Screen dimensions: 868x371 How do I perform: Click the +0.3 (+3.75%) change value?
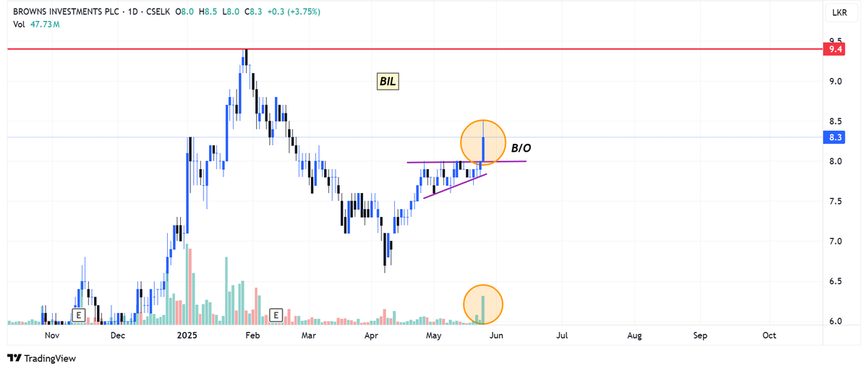click(294, 12)
